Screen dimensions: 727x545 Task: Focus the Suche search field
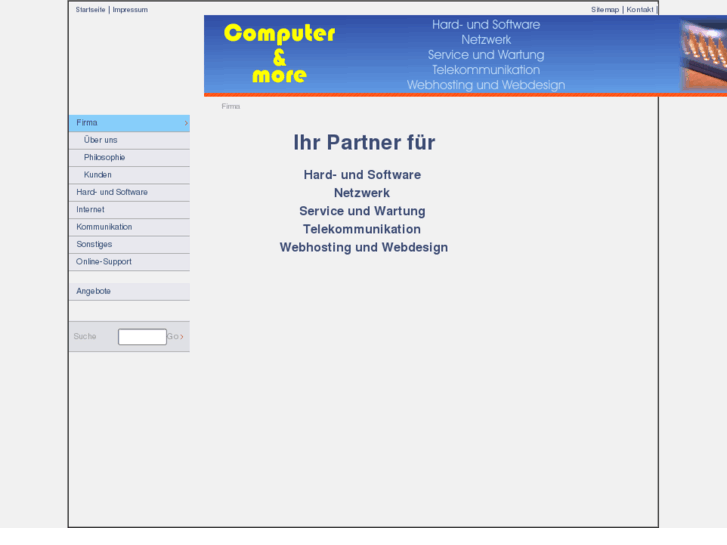coord(142,337)
